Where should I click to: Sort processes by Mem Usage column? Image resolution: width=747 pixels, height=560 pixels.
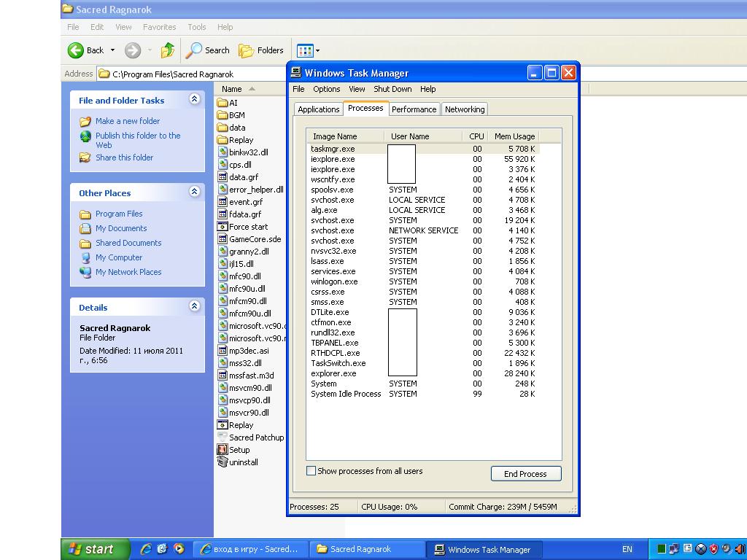click(514, 136)
